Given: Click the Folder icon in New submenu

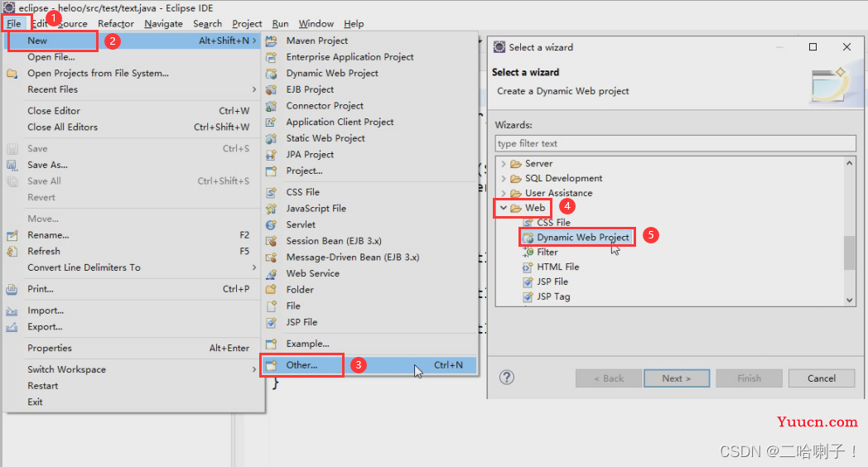Looking at the screenshot, I should (x=272, y=289).
